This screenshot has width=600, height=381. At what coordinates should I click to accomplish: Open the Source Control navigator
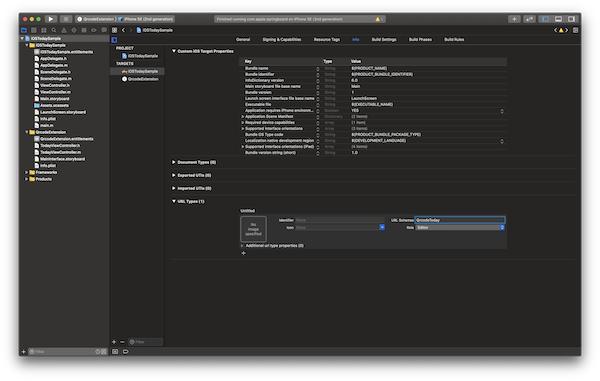click(34, 30)
